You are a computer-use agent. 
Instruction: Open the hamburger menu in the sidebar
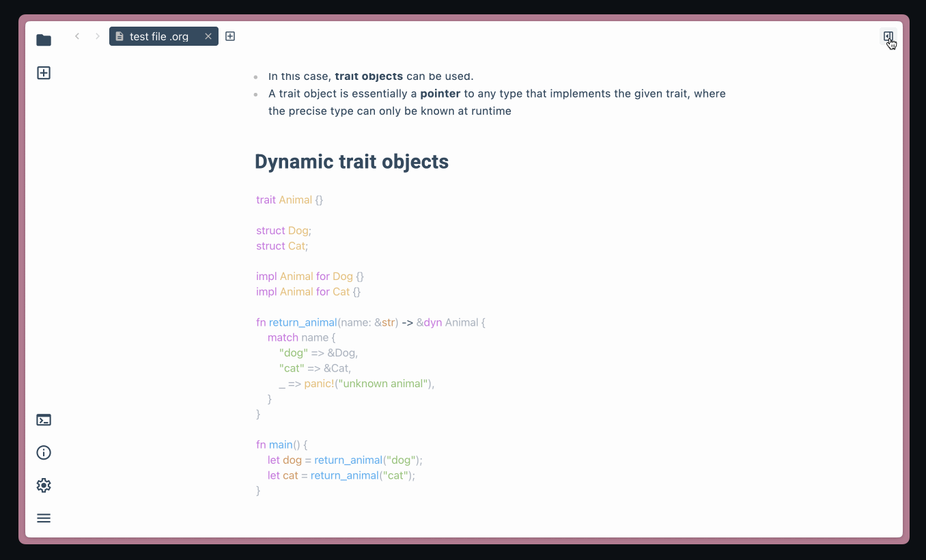pos(44,518)
